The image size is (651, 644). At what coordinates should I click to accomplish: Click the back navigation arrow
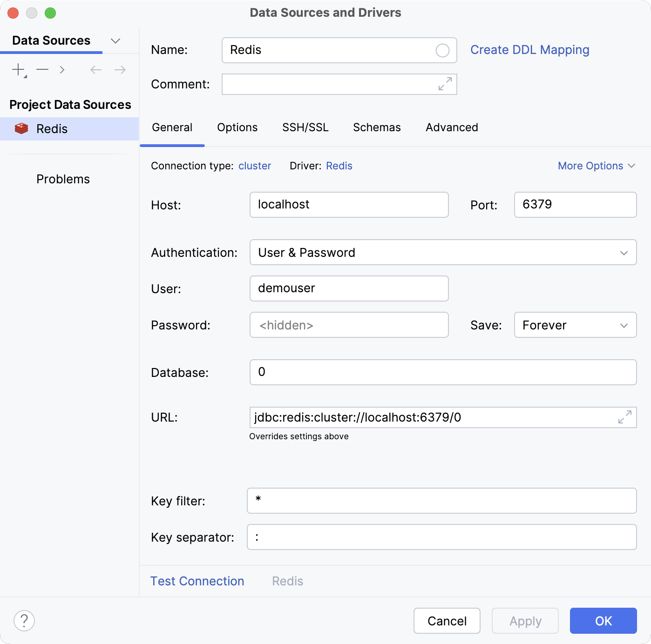coord(95,69)
